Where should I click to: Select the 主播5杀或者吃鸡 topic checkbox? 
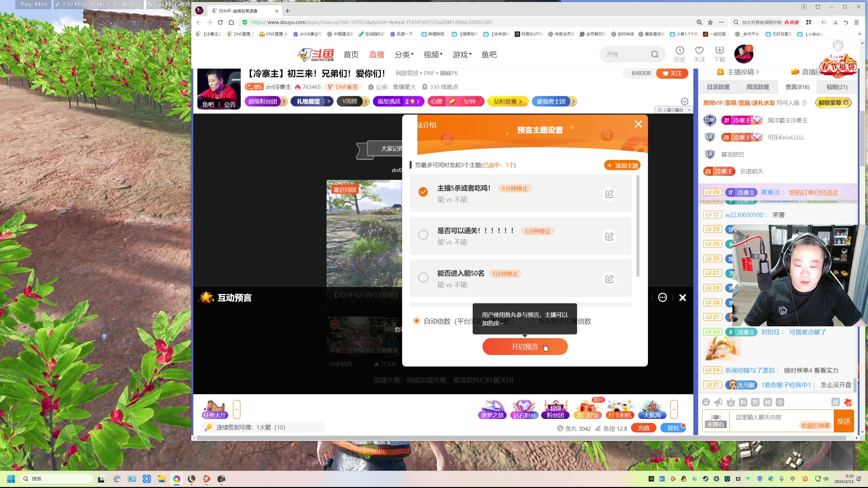(423, 192)
